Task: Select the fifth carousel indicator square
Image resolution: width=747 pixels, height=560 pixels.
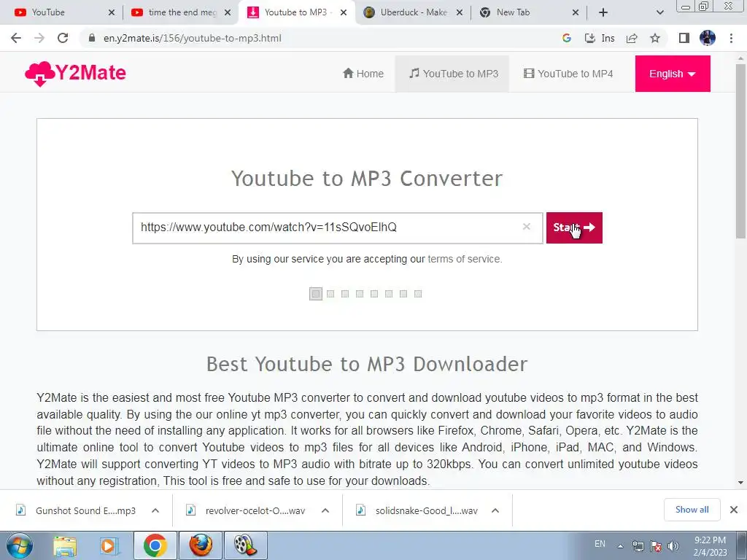Action: coord(374,294)
